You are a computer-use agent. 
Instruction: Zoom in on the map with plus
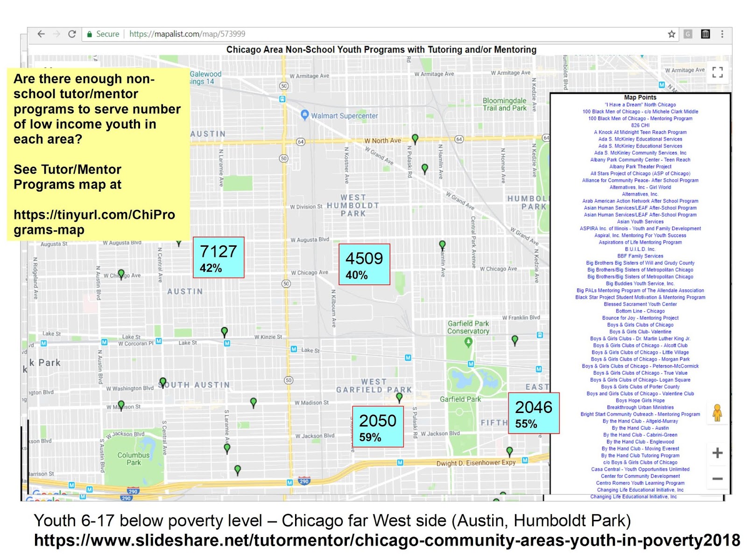[718, 453]
